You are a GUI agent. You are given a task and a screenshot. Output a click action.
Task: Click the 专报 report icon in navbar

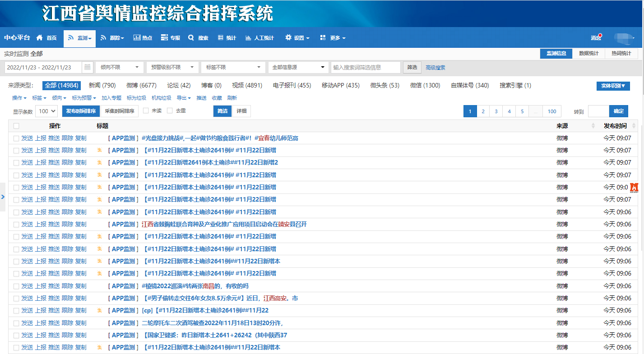[165, 38]
